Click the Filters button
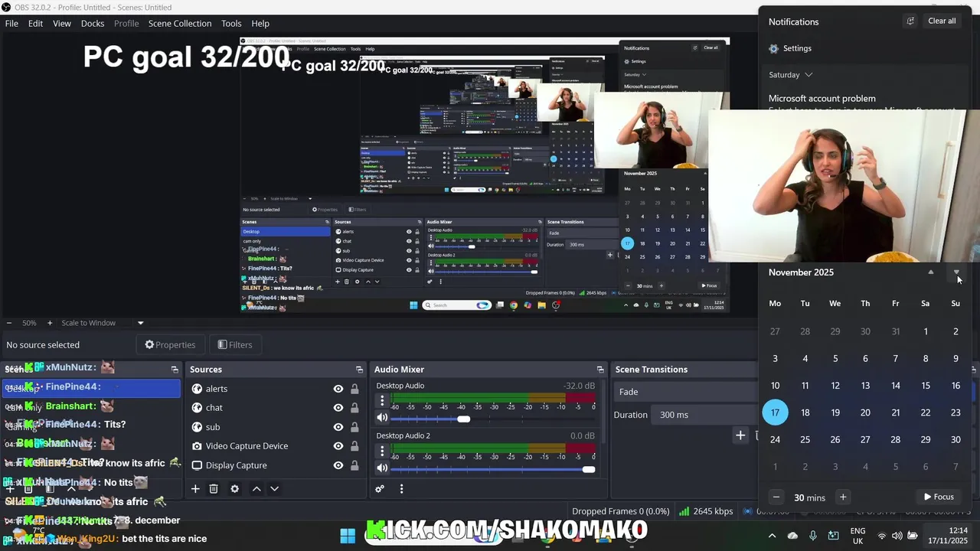The height and width of the screenshot is (551, 980). [235, 345]
